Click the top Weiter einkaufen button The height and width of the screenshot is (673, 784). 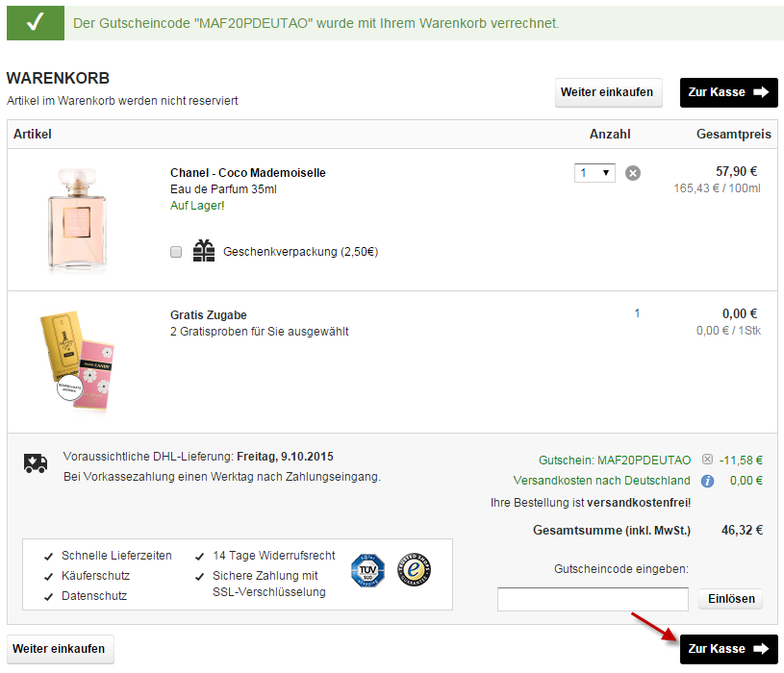tap(609, 92)
